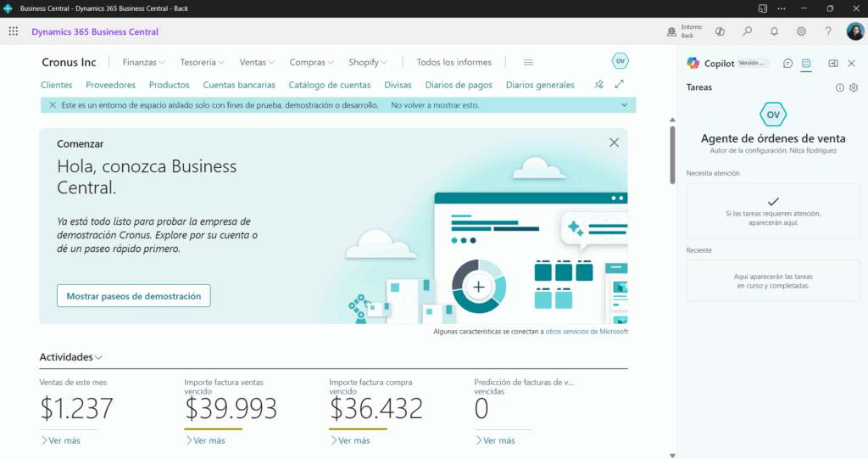Click the scrollbar down arrow
The height and width of the screenshot is (459, 868).
coord(672,456)
